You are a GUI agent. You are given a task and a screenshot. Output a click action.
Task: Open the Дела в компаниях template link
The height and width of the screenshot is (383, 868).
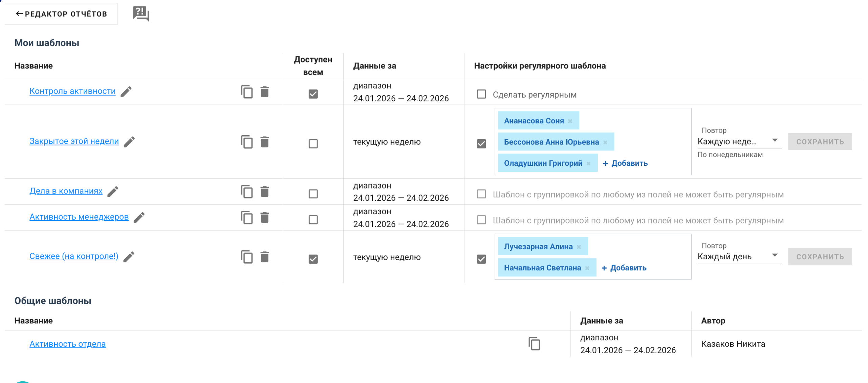(x=66, y=191)
